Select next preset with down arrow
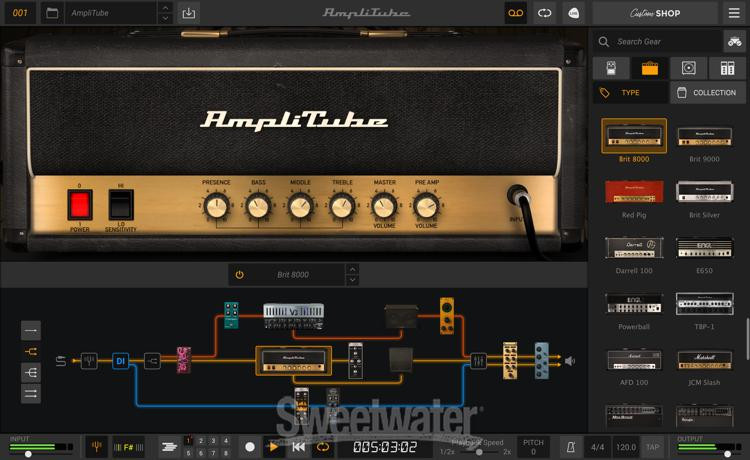The image size is (750, 460). (x=165, y=19)
